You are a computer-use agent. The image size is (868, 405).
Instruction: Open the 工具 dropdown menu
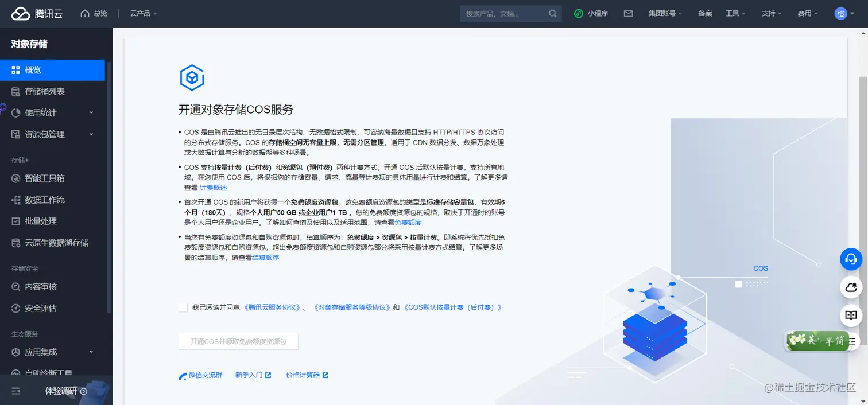(735, 13)
